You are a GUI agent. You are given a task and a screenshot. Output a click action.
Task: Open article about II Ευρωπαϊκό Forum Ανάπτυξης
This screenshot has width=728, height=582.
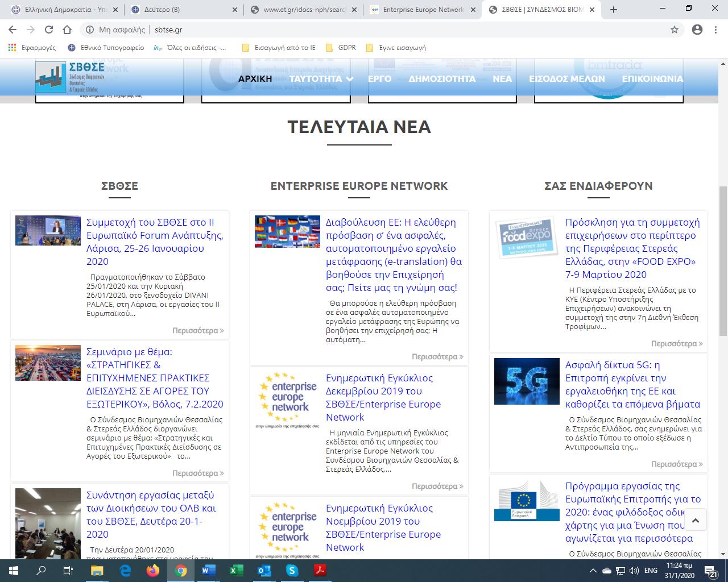pos(155,242)
